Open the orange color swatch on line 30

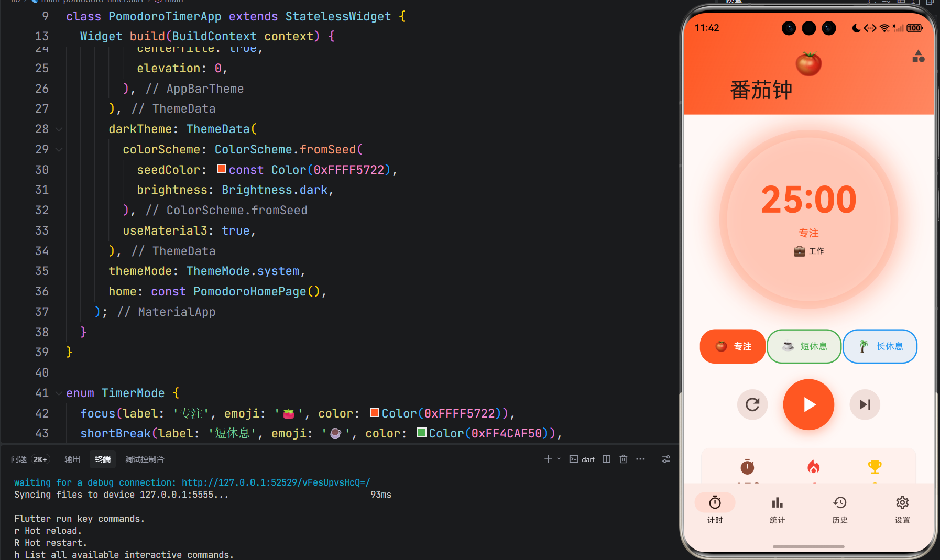222,169
